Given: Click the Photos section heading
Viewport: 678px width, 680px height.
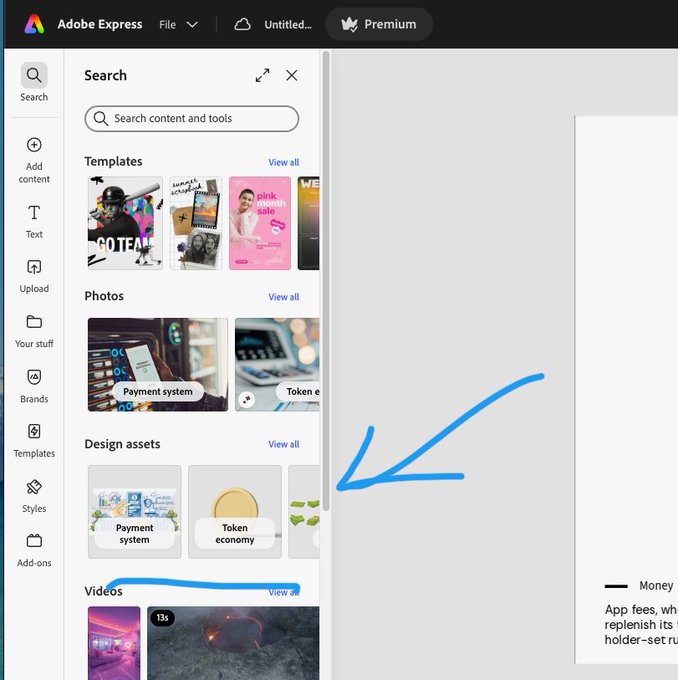Looking at the screenshot, I should pyautogui.click(x=104, y=296).
